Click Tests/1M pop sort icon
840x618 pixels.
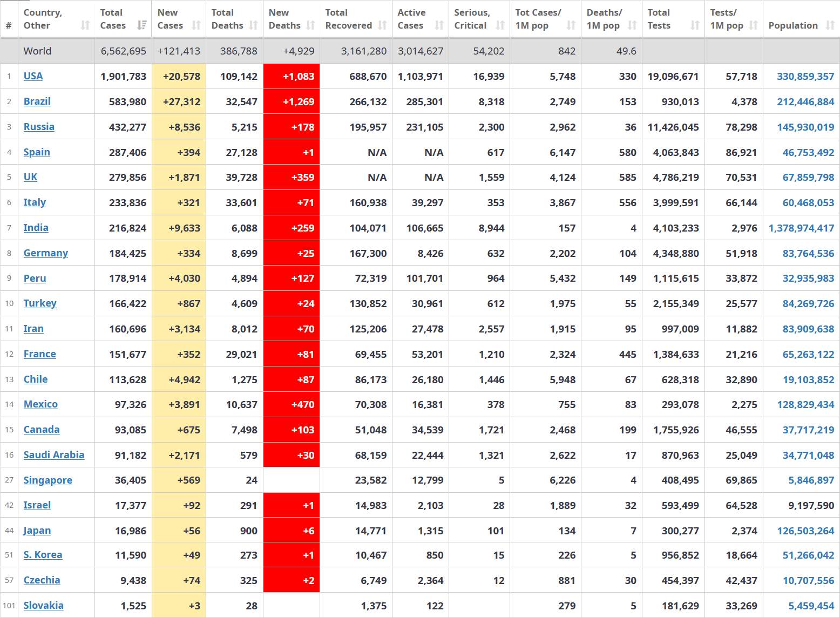coord(754,25)
